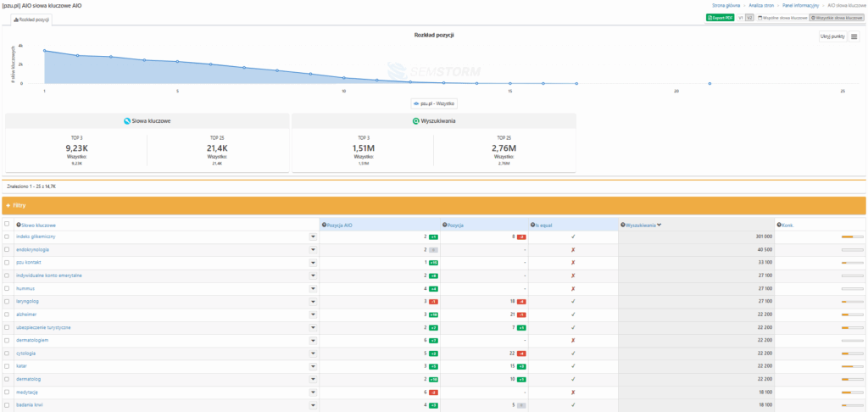Click red Pozycja change badge for cytologia
Viewport: 868px width, 412px height.
[521, 354]
